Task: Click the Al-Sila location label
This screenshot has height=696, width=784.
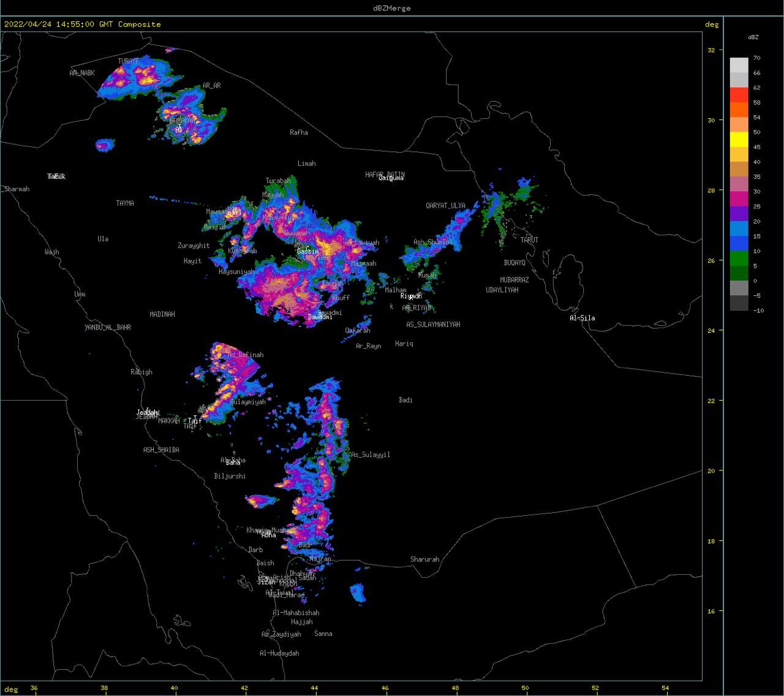Action: 582,318
